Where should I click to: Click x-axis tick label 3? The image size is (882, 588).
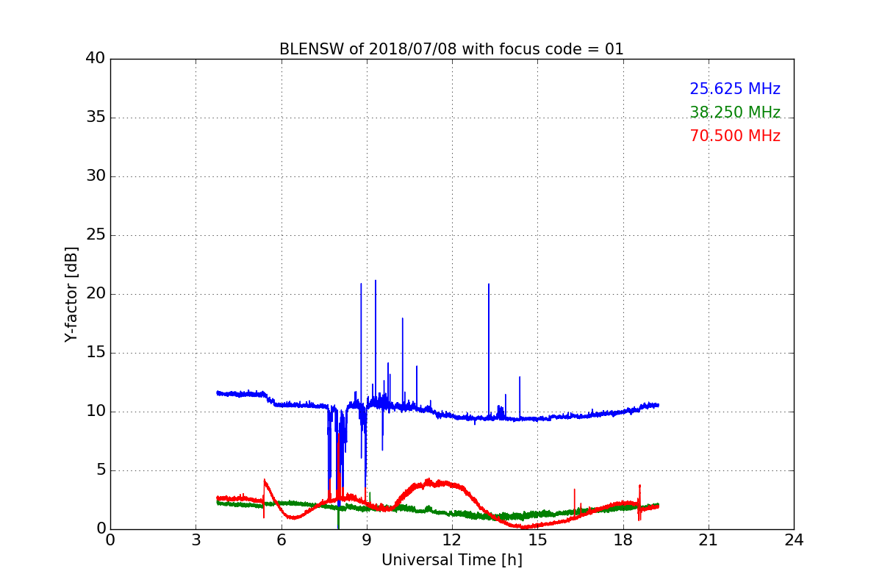tap(196, 539)
